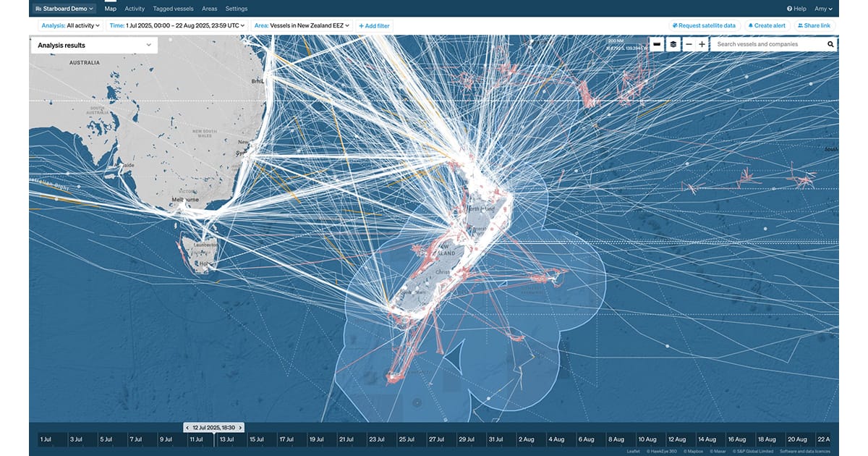Click the search magnifier icon
The height and width of the screenshot is (456, 868).
point(830,44)
